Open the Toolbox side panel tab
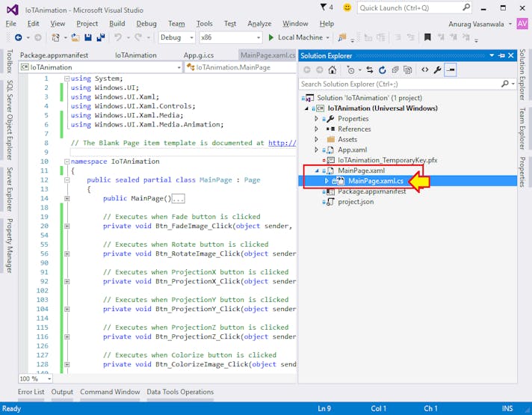Screen dimensions: 532x415 [10, 61]
